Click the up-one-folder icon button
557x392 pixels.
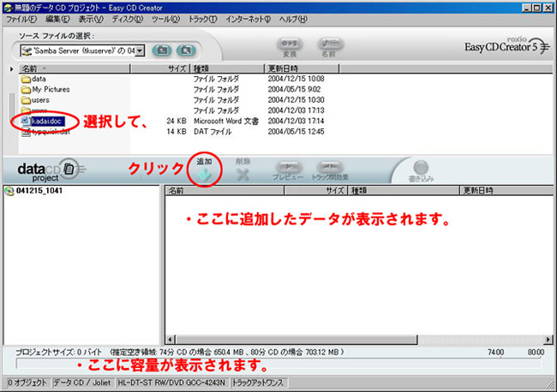click(x=162, y=50)
